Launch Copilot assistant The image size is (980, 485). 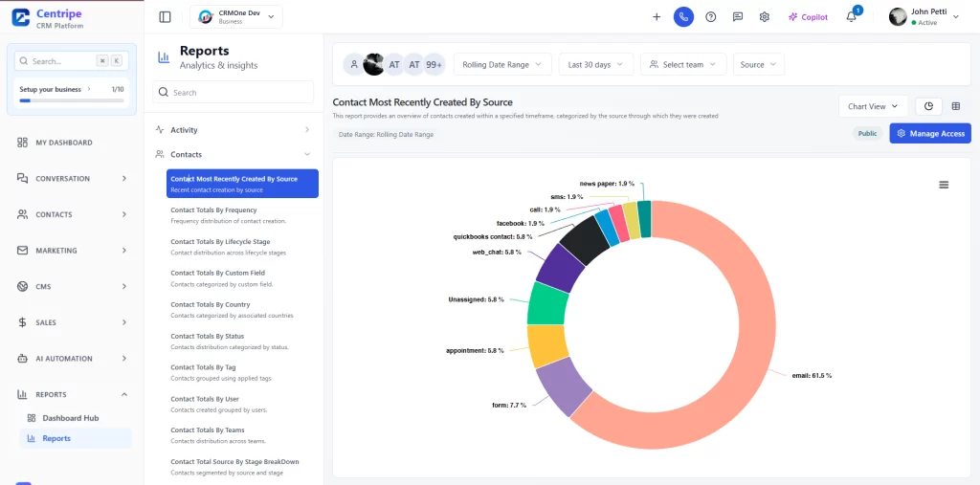coord(808,17)
